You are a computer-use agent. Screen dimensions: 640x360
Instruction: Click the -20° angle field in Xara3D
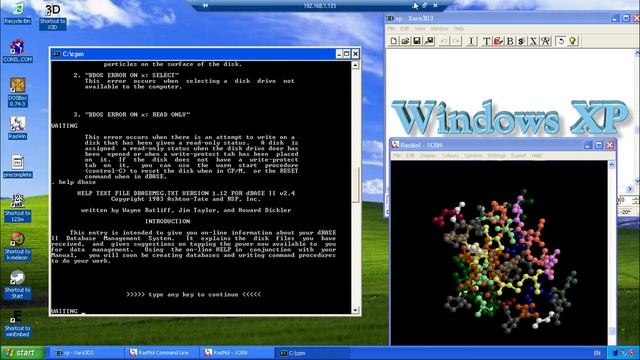(626, 212)
